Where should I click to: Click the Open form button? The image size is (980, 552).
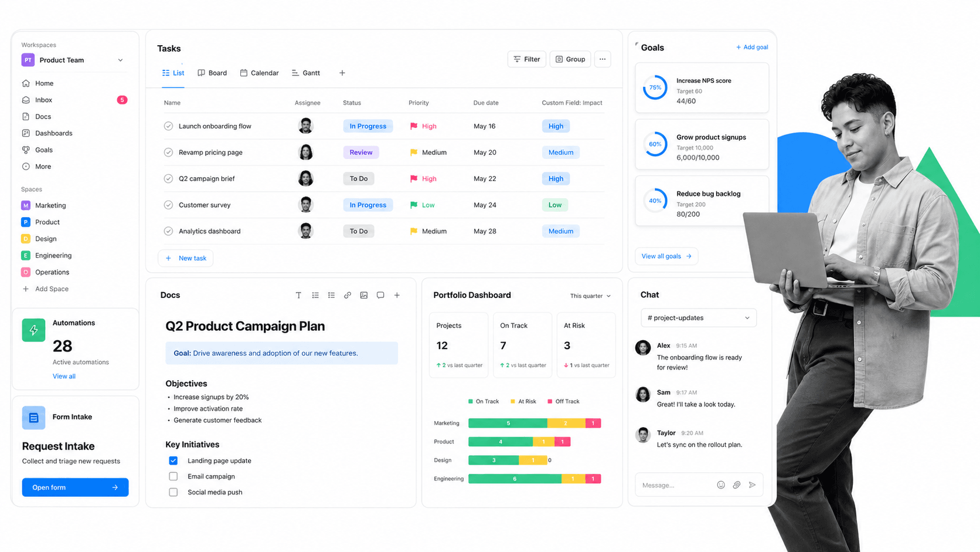click(x=75, y=487)
